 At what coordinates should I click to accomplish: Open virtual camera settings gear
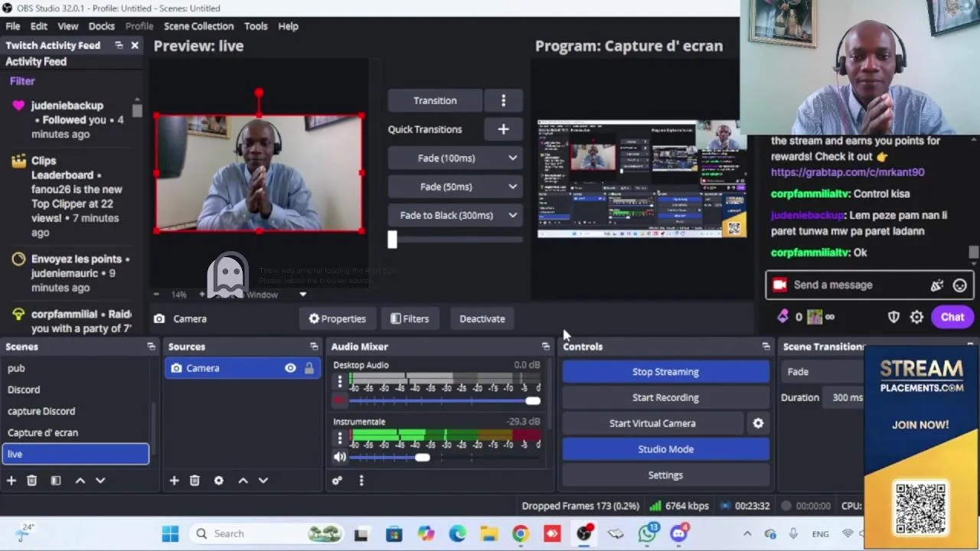pos(758,423)
